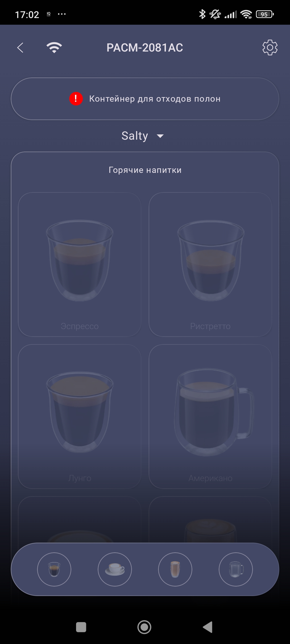Open the Salty profile selector
Image resolution: width=290 pixels, height=644 pixels.
point(143,136)
